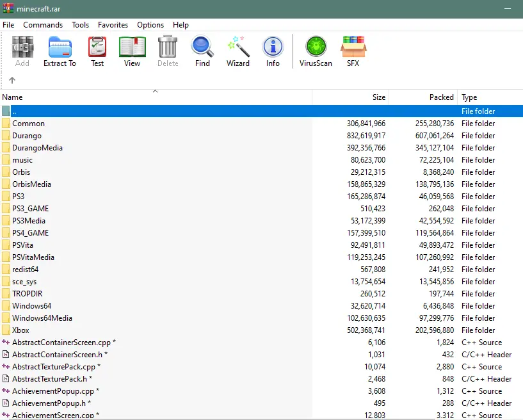Viewport: 523px width, 420px height.
Task: Sort files by the Type column header
Action: [490, 97]
